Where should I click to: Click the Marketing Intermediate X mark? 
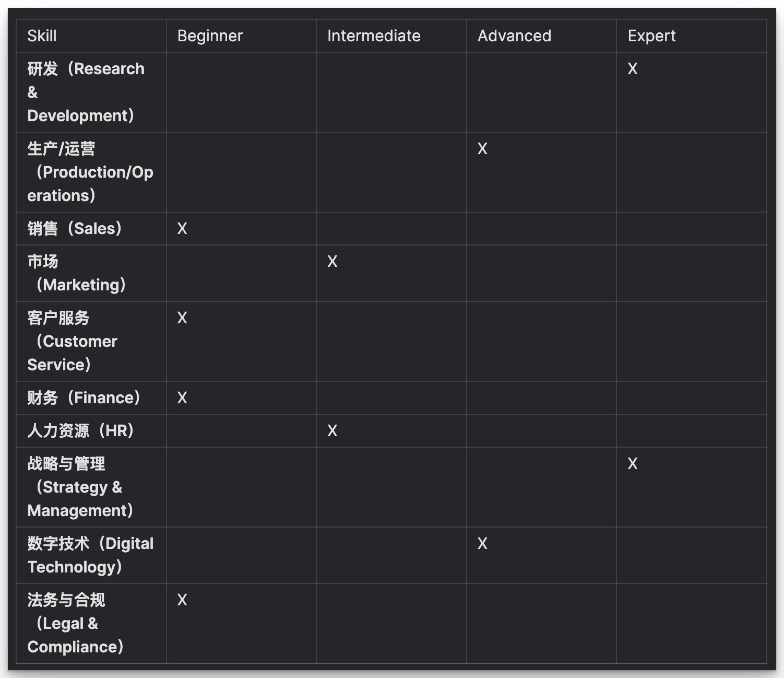click(x=332, y=262)
